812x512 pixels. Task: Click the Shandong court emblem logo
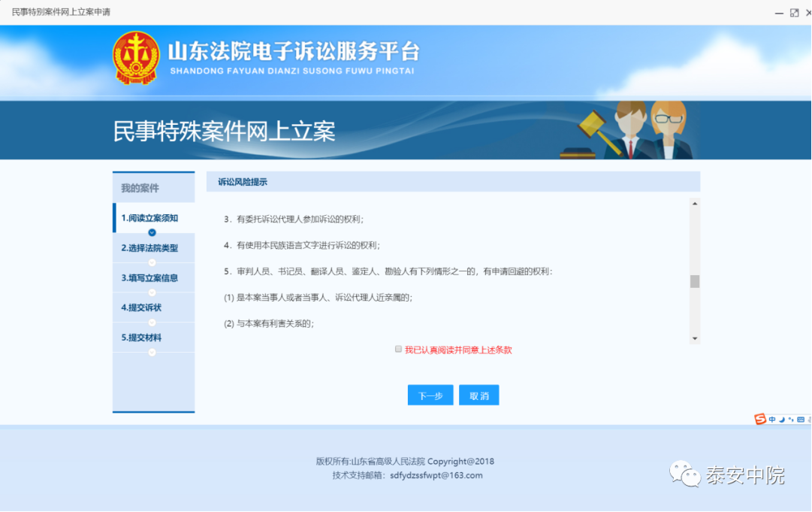click(x=136, y=58)
